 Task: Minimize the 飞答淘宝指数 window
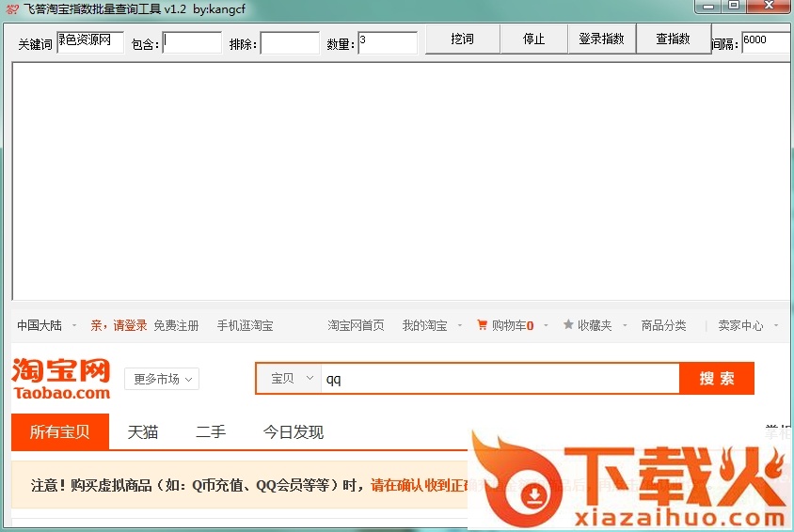click(x=709, y=6)
